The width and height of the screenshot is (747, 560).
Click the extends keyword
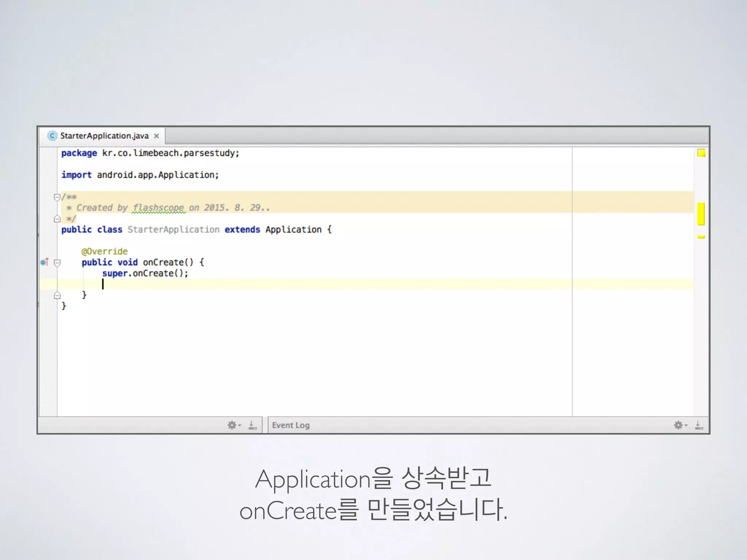pyautogui.click(x=242, y=230)
